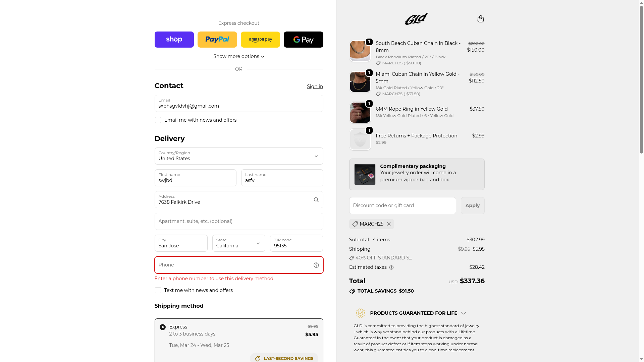Select the Express shipping radio button
The height and width of the screenshot is (362, 644).
[x=163, y=327]
